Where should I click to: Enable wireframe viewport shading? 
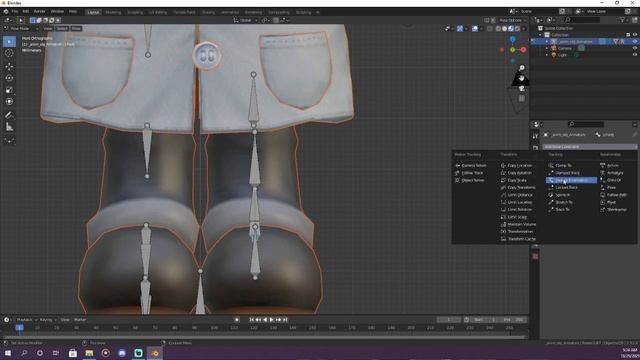pos(498,29)
